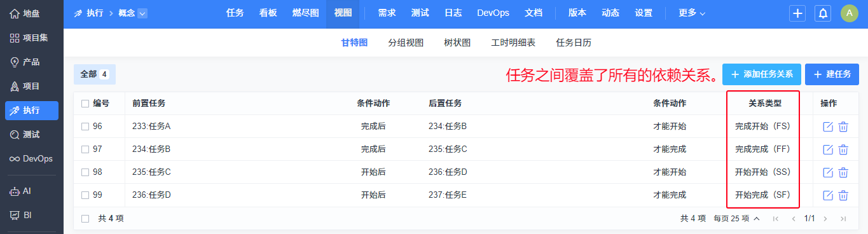Open the 每页 25 项 page size dropdown
The height and width of the screenshot is (234, 868).
[x=736, y=219]
